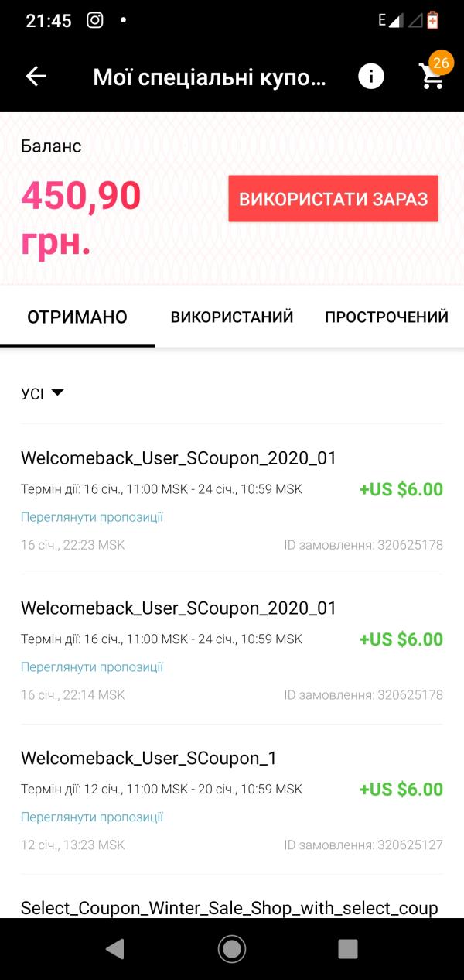
Task: Open the shopping cart icon
Action: (431, 77)
